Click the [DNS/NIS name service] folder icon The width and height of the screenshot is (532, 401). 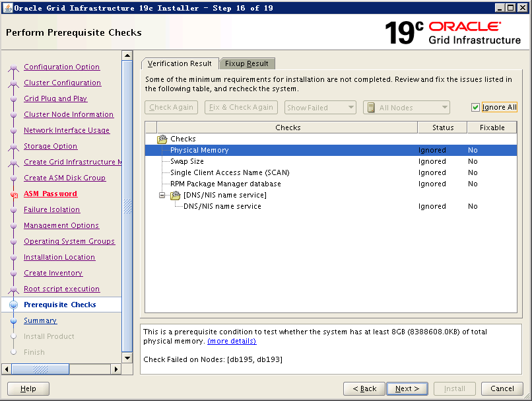click(x=176, y=196)
